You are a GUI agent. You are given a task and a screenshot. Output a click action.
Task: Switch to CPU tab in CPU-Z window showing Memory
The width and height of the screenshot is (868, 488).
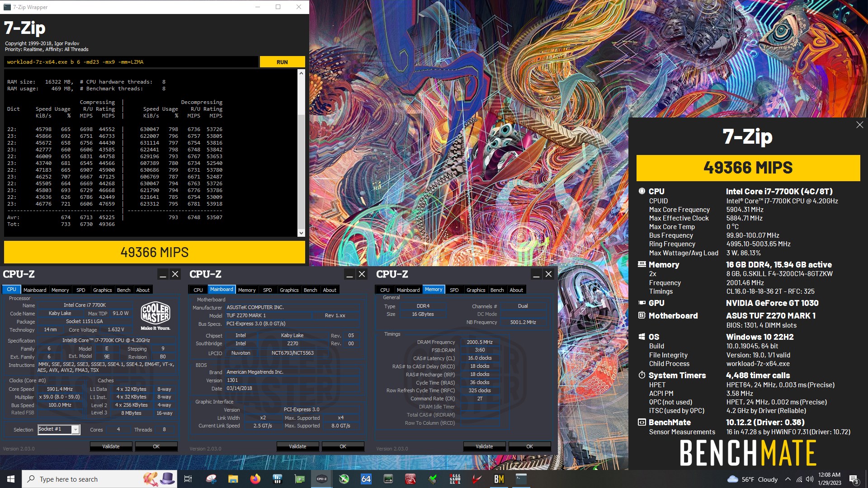click(385, 290)
